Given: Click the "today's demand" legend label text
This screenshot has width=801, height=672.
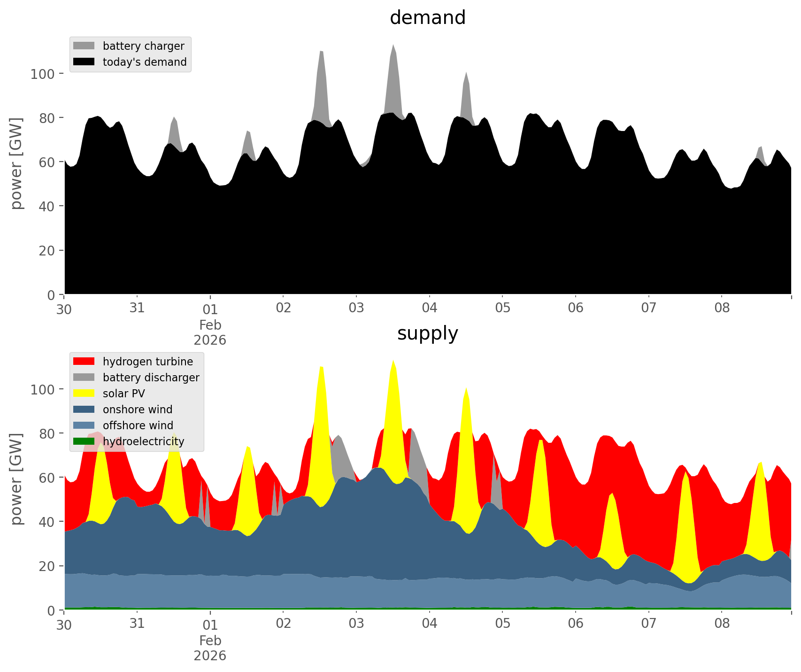Looking at the screenshot, I should click(x=145, y=62).
